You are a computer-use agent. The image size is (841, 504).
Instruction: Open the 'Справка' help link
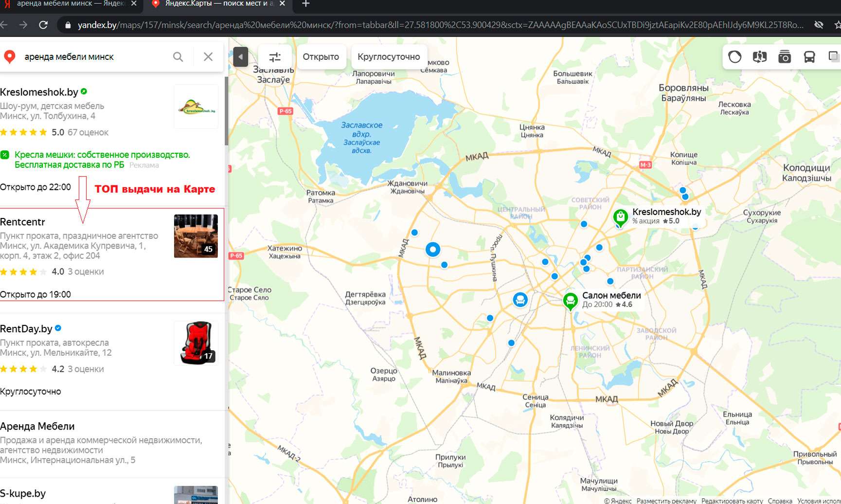click(780, 501)
